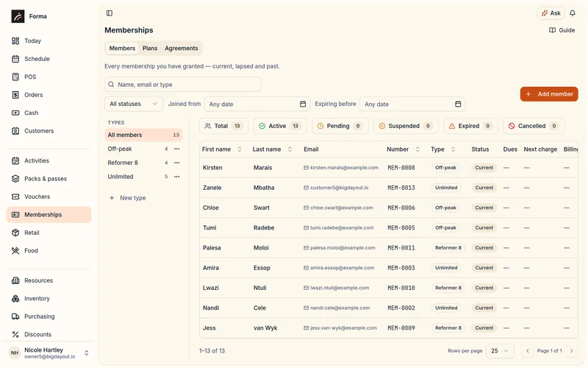Screen dimensions: 588x368
Task: Expand Nicole Hartley account switcher
Action: [86, 353]
